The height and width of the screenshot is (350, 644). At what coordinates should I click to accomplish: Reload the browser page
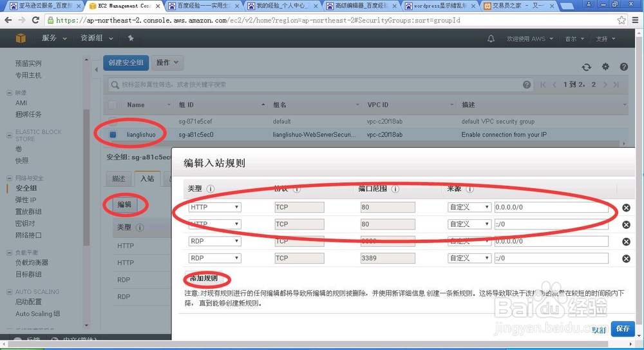pos(35,20)
